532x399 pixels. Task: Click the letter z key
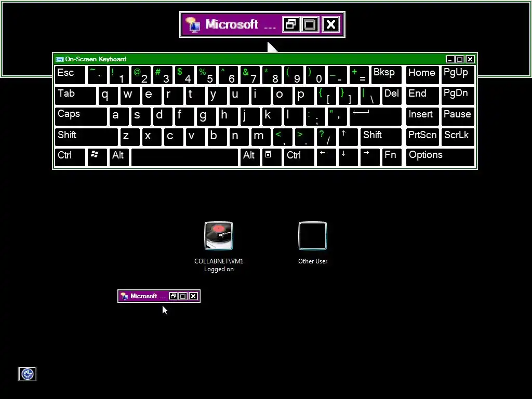coord(130,137)
